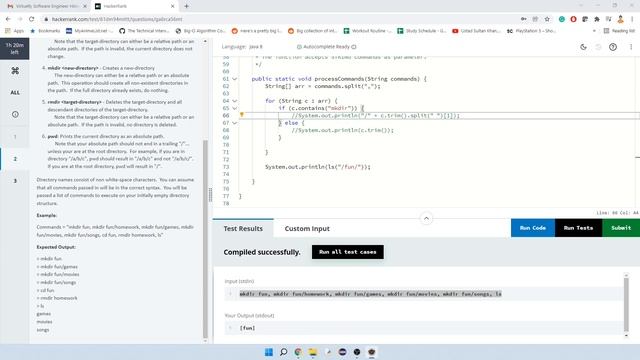Open the Workout Routine bookmark

[x=367, y=31]
